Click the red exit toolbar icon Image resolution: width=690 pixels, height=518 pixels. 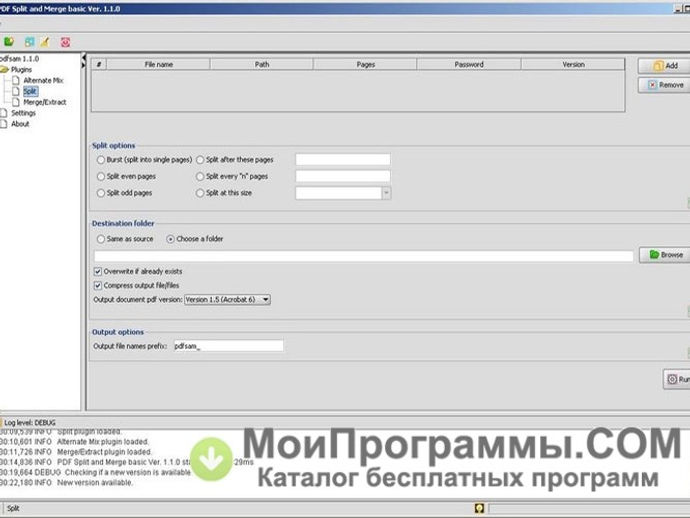click(x=65, y=42)
